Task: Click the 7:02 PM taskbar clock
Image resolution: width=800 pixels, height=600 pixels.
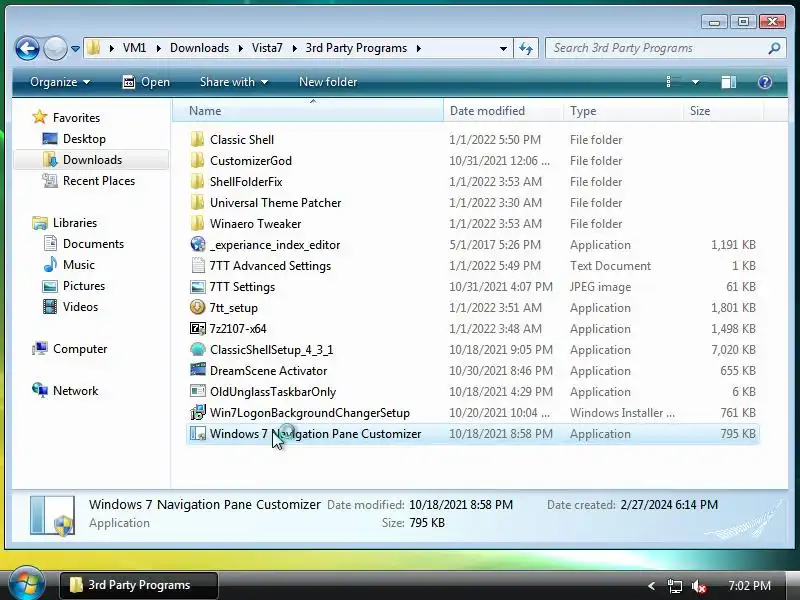Action: (749, 586)
